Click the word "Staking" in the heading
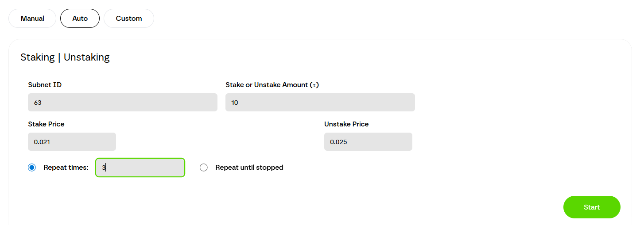This screenshot has width=644, height=225. tap(37, 57)
